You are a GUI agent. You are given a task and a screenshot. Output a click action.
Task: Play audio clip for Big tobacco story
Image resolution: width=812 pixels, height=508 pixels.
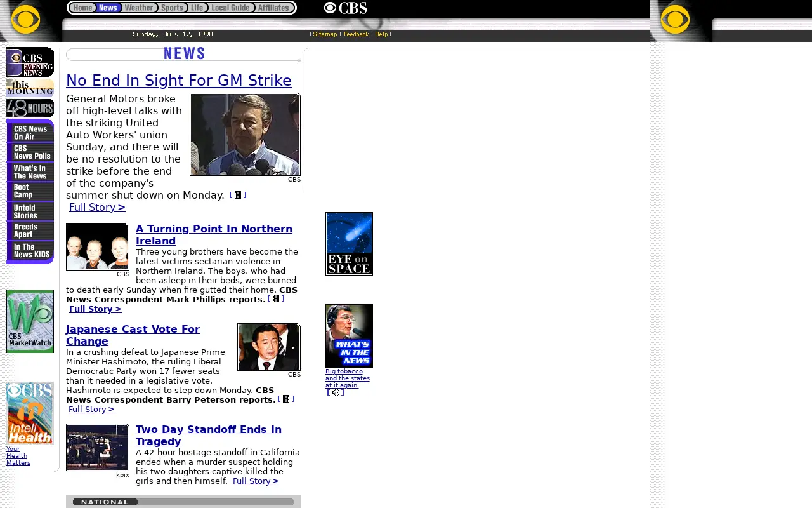(336, 392)
